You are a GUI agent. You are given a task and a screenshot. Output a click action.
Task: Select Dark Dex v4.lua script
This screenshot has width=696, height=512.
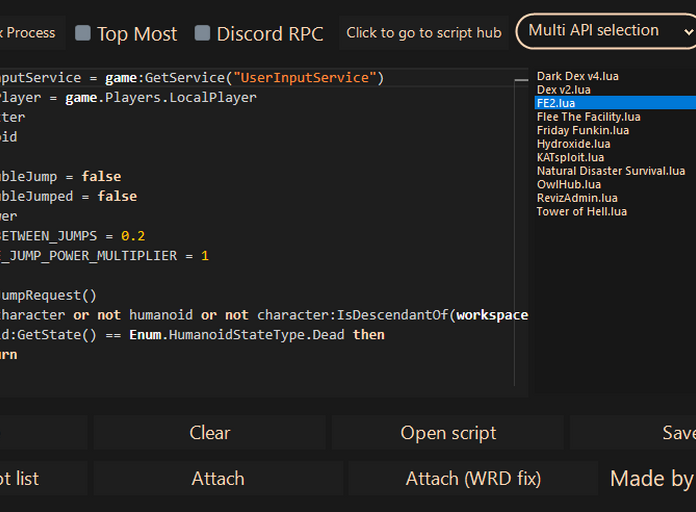click(577, 76)
